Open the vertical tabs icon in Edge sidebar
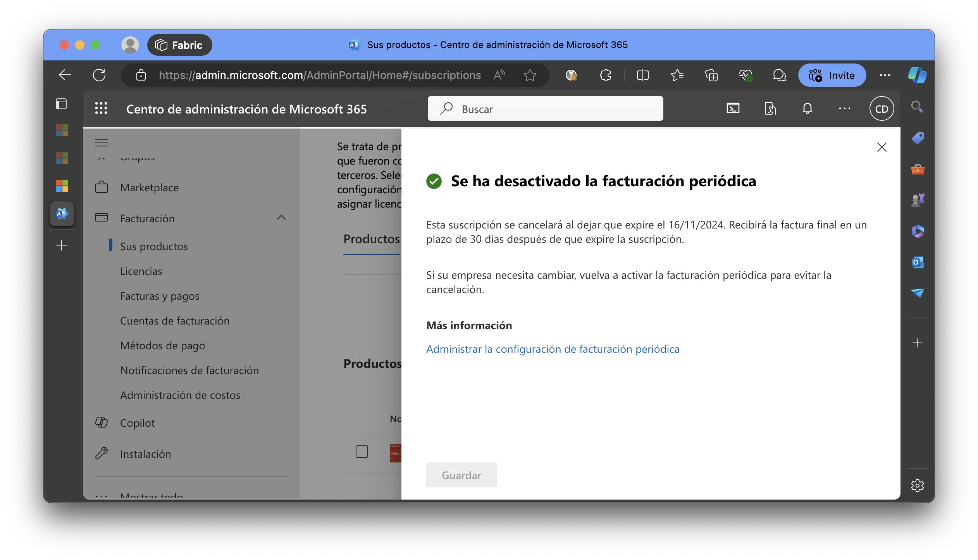Viewport: 978px width, 560px height. click(x=61, y=104)
